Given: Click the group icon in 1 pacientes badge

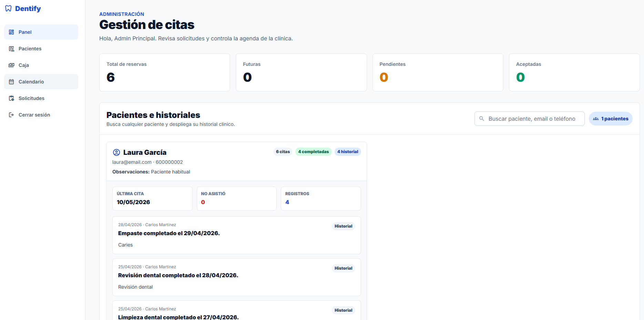Looking at the screenshot, I should point(596,119).
